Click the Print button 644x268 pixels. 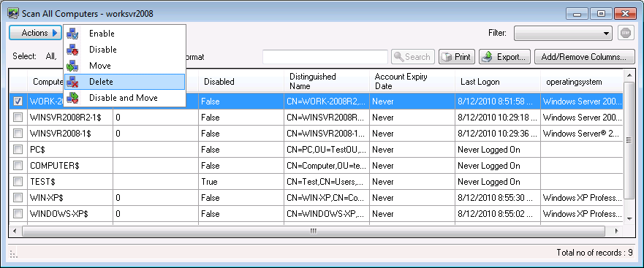coord(457,57)
